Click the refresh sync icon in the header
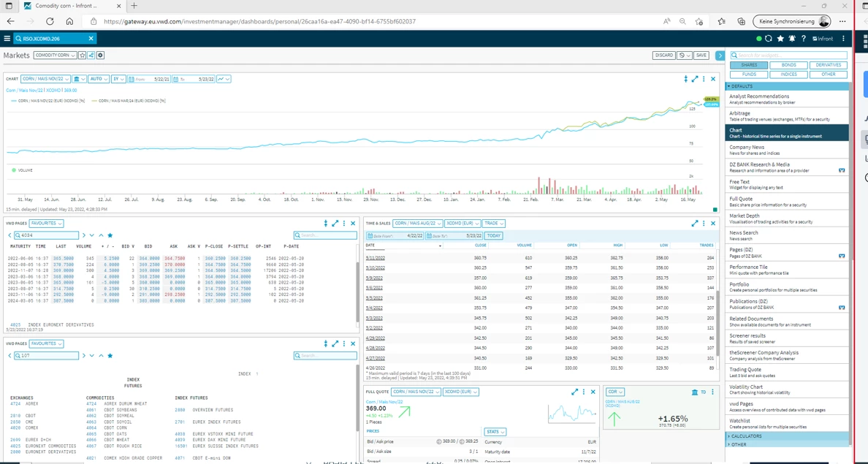 point(769,39)
